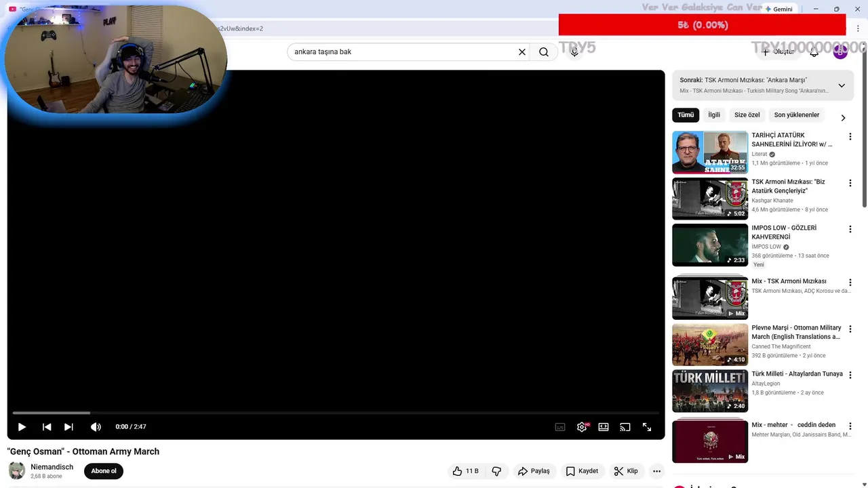Subscribe with the Abone ol button
Viewport: 868px width, 488px height.
coord(104,471)
